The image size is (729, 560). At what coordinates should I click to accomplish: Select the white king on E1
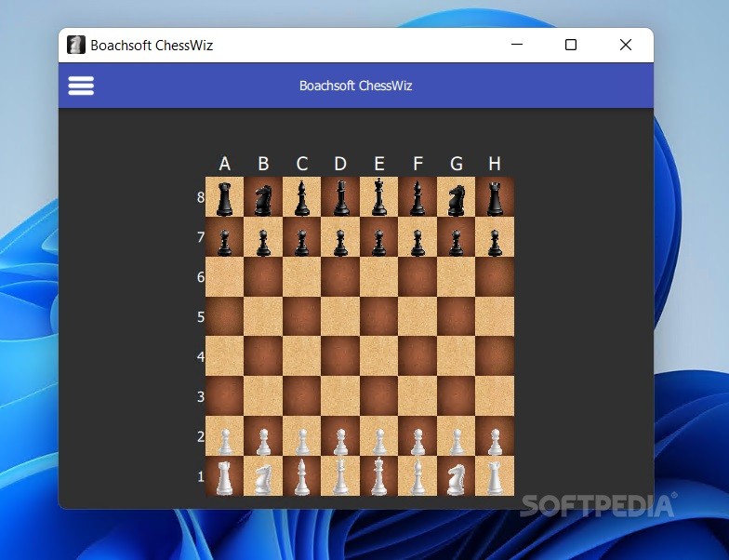click(x=379, y=476)
